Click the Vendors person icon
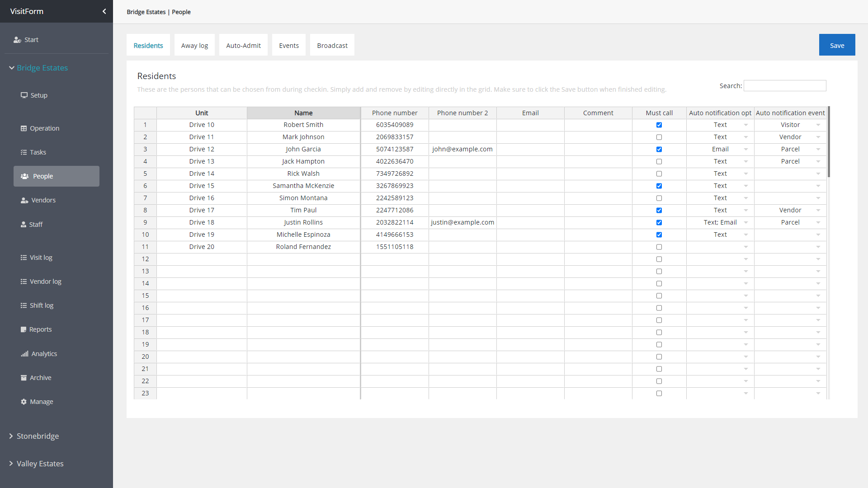The image size is (868, 488). coord(24,200)
